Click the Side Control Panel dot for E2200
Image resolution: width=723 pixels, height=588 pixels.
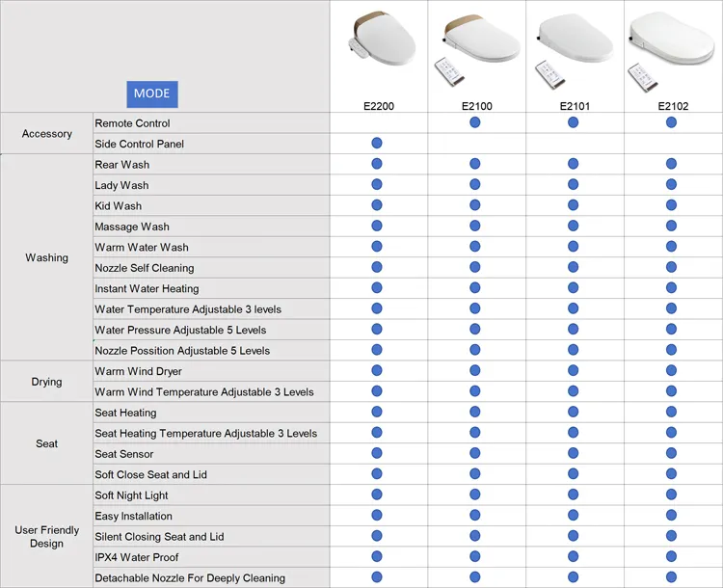pos(377,143)
